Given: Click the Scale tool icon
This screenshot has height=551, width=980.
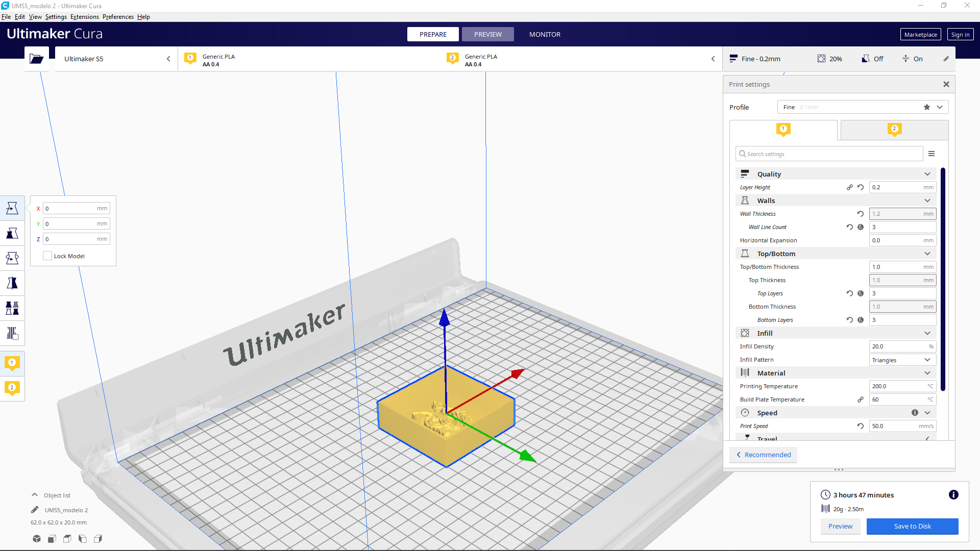Looking at the screenshot, I should pyautogui.click(x=11, y=233).
